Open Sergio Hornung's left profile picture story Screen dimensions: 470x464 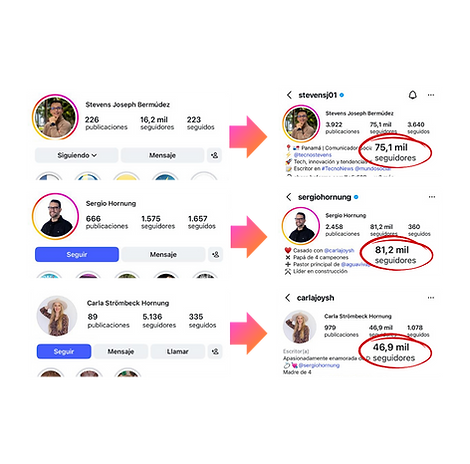[55, 216]
